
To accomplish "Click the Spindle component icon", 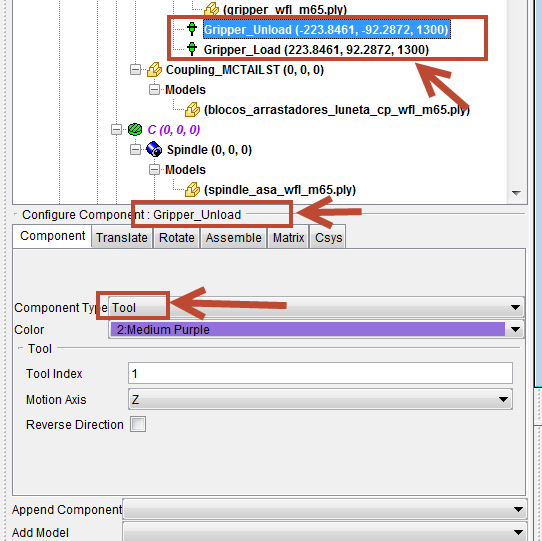I will point(154,149).
